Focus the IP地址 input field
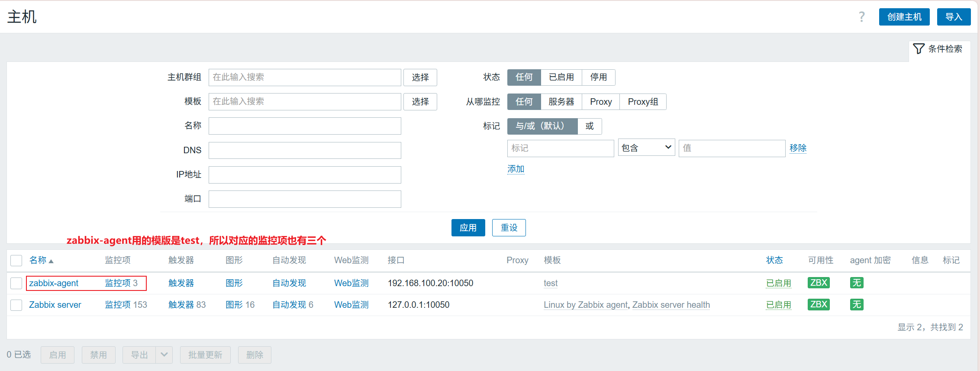 305,175
